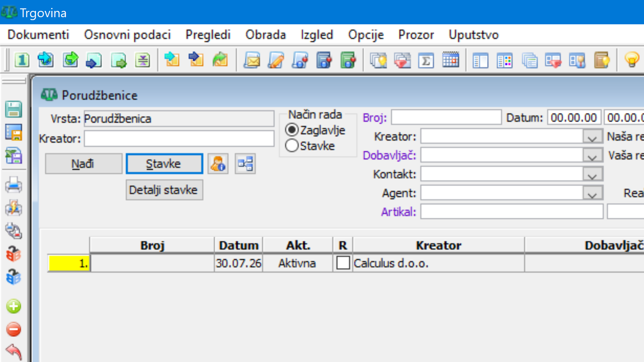Click the user info icon beside Stavke button
The image size is (644, 362).
pos(218,164)
